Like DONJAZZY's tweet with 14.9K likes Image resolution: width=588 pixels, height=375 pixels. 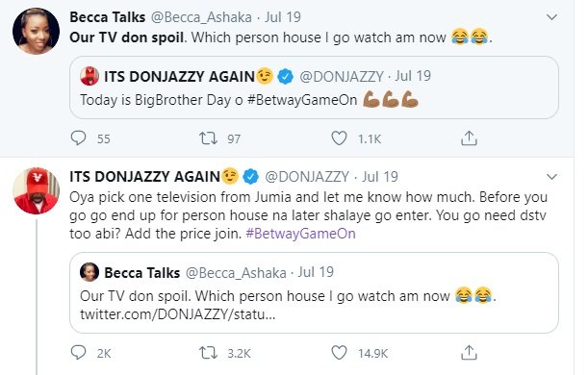click(x=339, y=353)
